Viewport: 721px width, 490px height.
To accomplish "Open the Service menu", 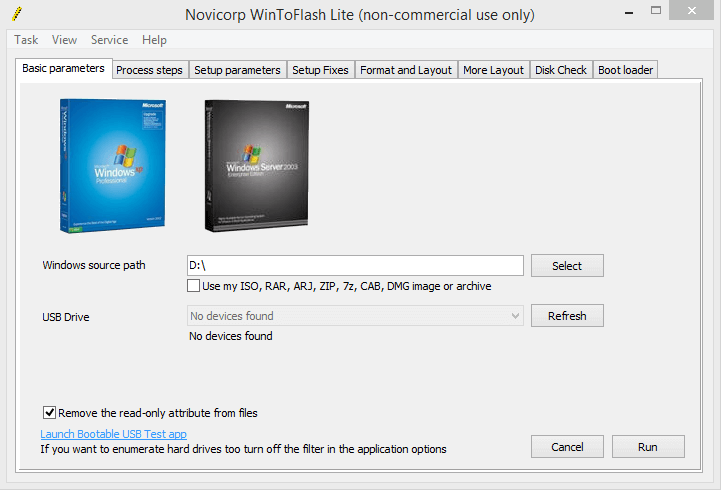I will point(109,40).
